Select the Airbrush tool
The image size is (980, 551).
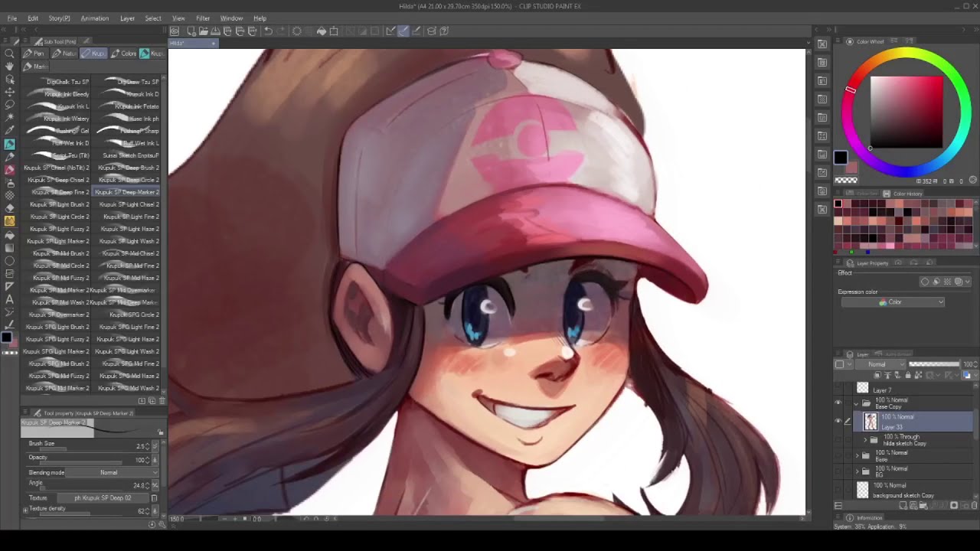click(9, 183)
